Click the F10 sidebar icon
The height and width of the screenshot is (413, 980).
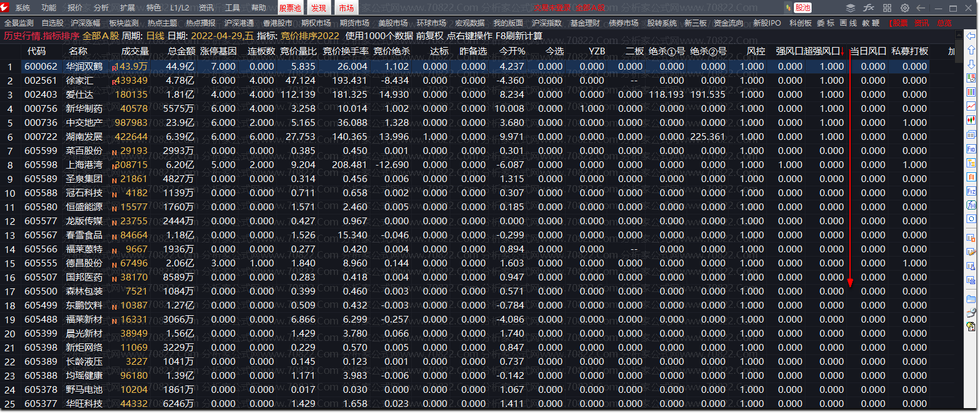click(971, 148)
